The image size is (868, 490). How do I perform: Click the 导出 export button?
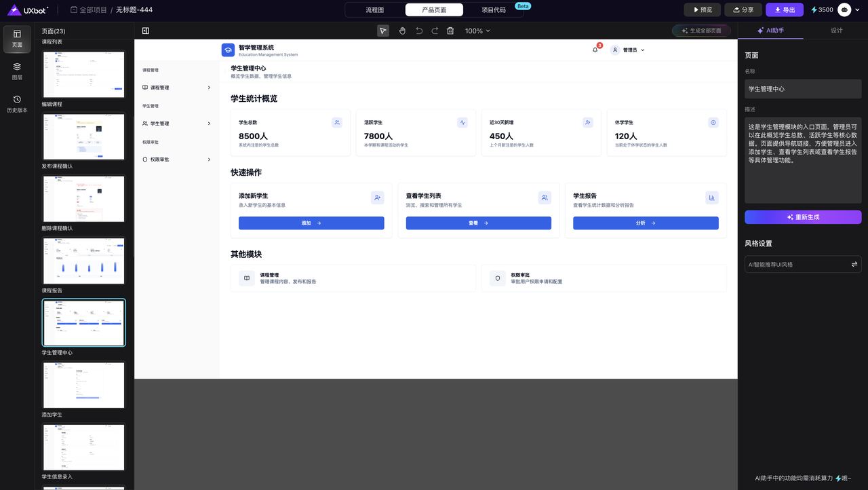click(x=785, y=10)
